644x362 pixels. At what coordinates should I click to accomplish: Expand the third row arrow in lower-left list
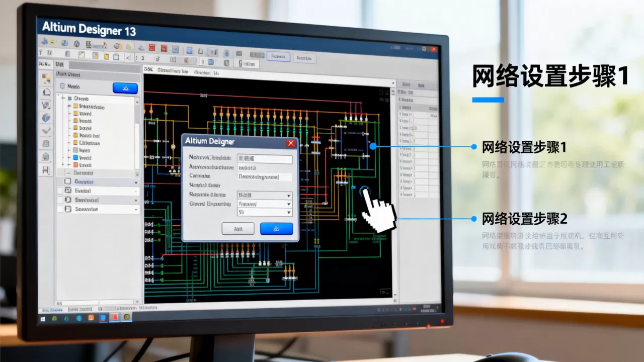(x=136, y=200)
